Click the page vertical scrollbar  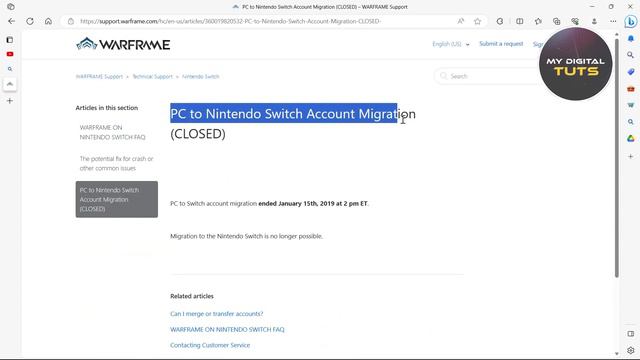(617, 158)
